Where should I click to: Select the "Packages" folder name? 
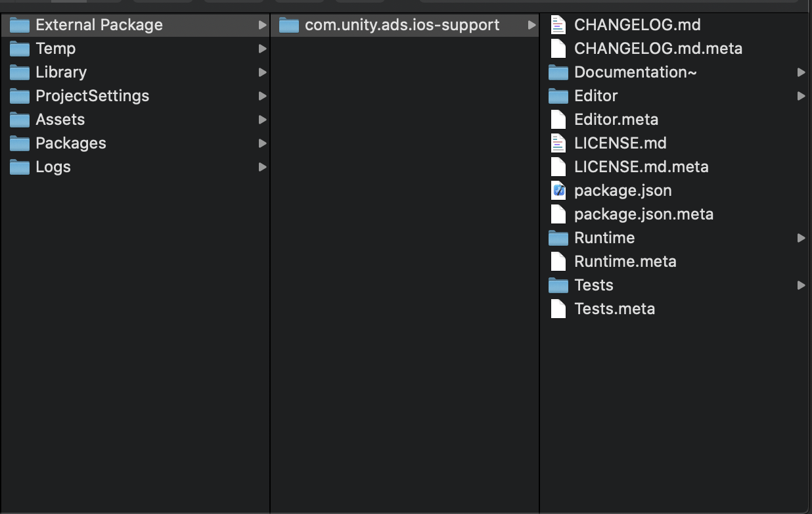click(x=71, y=143)
